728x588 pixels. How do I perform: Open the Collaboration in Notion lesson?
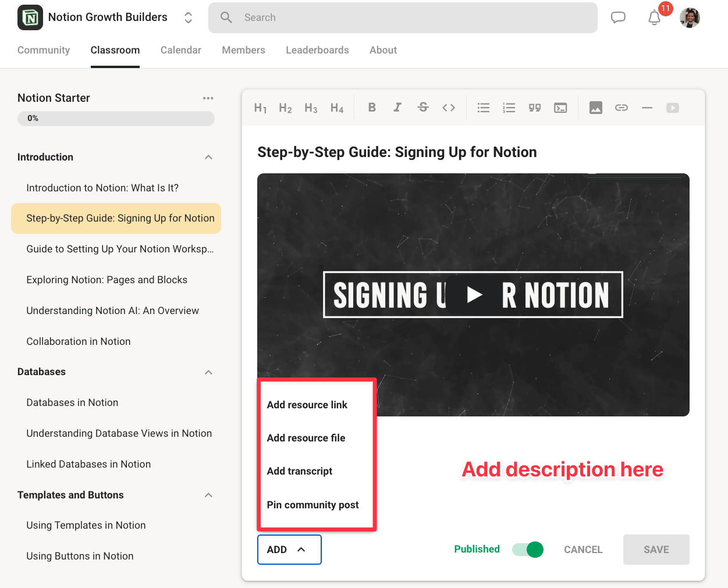(79, 341)
